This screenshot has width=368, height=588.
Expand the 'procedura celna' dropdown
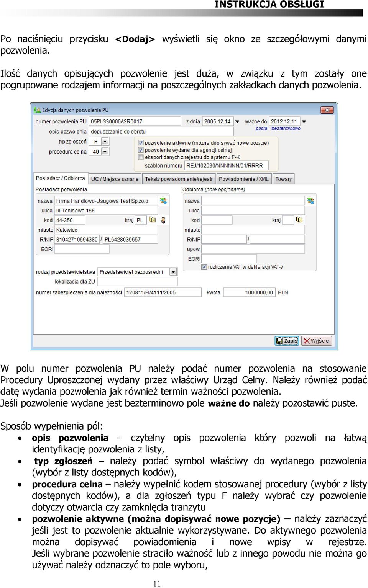click(x=105, y=152)
